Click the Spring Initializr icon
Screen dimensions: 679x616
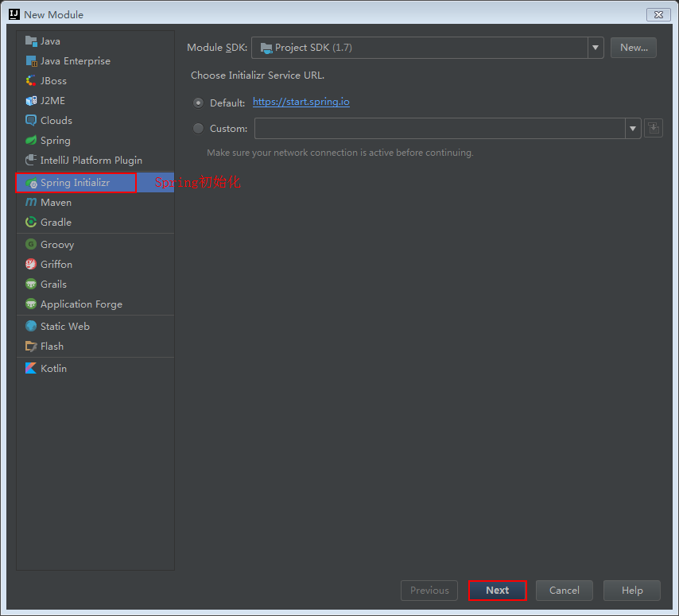[x=31, y=183]
